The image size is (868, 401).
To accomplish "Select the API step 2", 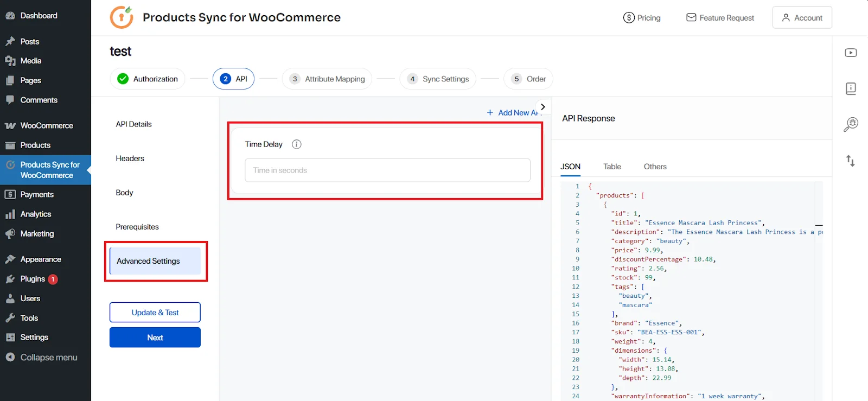I will point(233,79).
